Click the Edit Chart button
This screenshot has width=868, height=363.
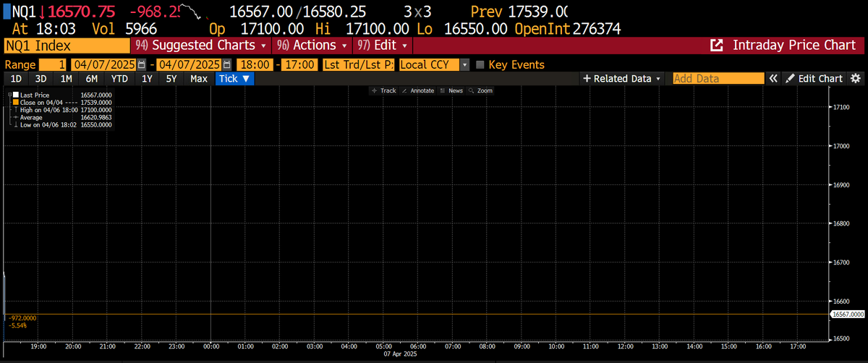tap(814, 78)
